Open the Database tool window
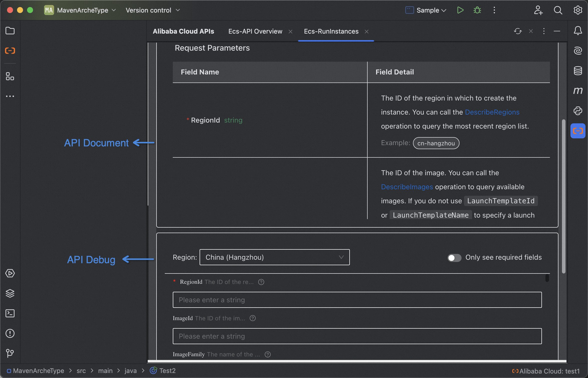Screen dimensions: 588x378 point(578,71)
